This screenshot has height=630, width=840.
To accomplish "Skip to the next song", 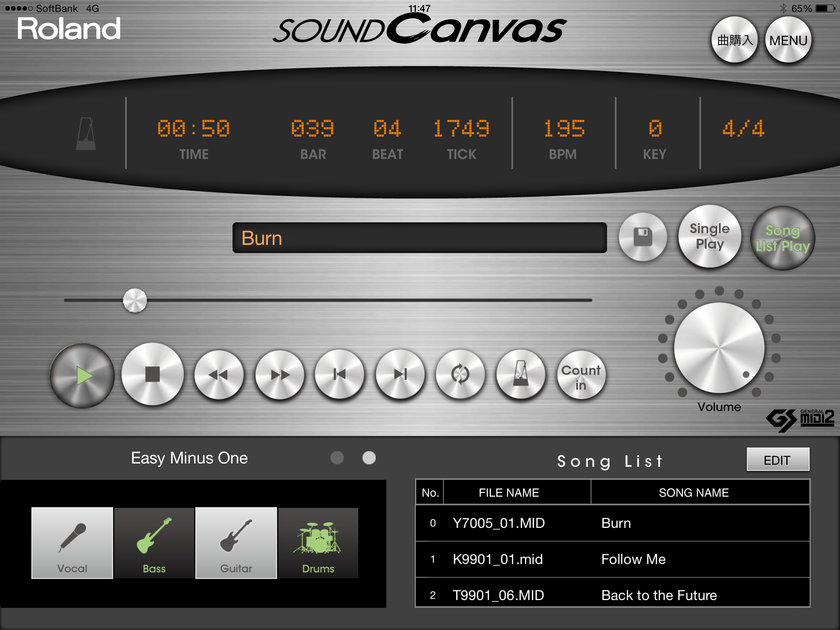I will [x=400, y=374].
